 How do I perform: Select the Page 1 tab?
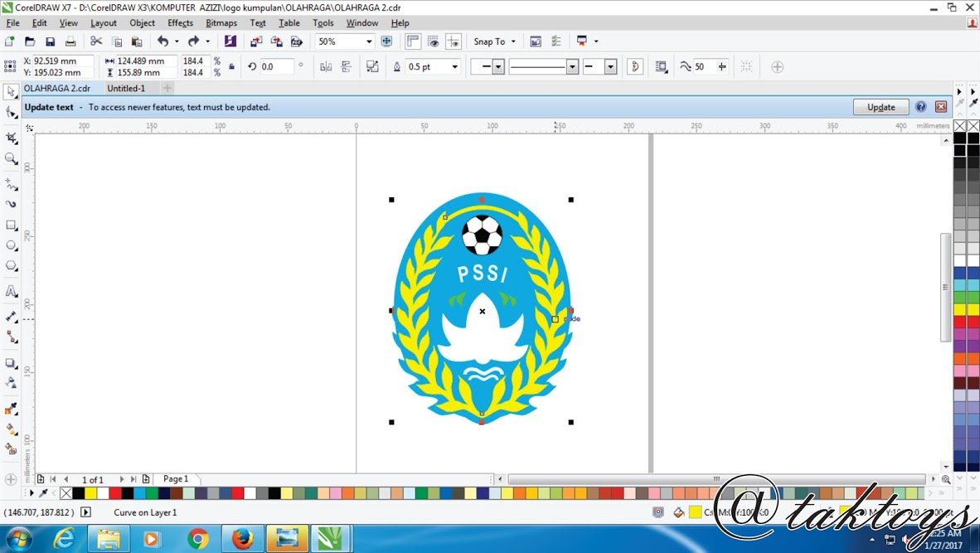[176, 479]
